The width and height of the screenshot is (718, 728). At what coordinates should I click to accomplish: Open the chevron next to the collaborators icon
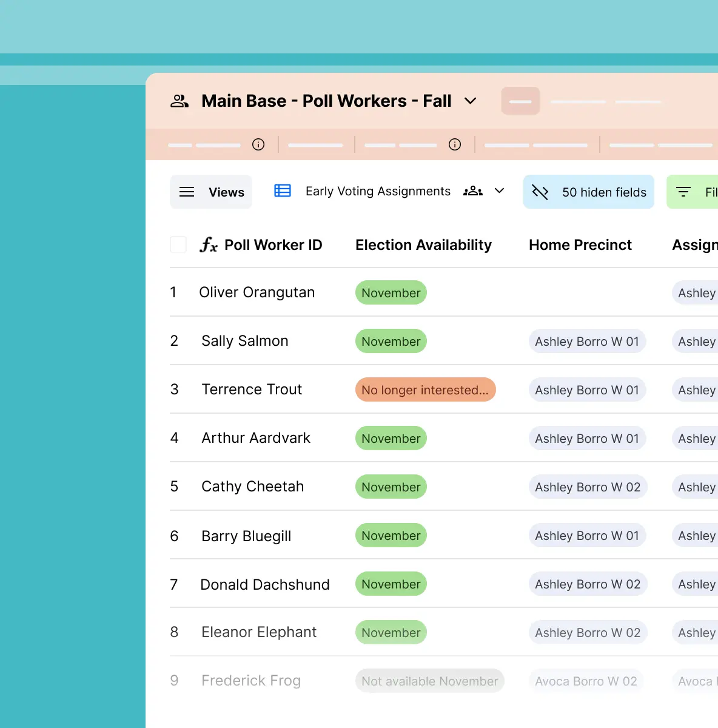pos(499,190)
